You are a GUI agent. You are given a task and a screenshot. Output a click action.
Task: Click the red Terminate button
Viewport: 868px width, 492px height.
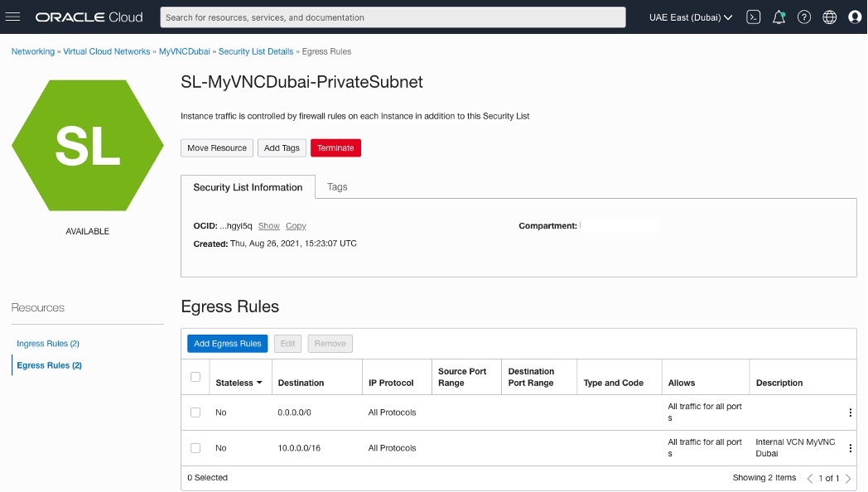tap(335, 147)
